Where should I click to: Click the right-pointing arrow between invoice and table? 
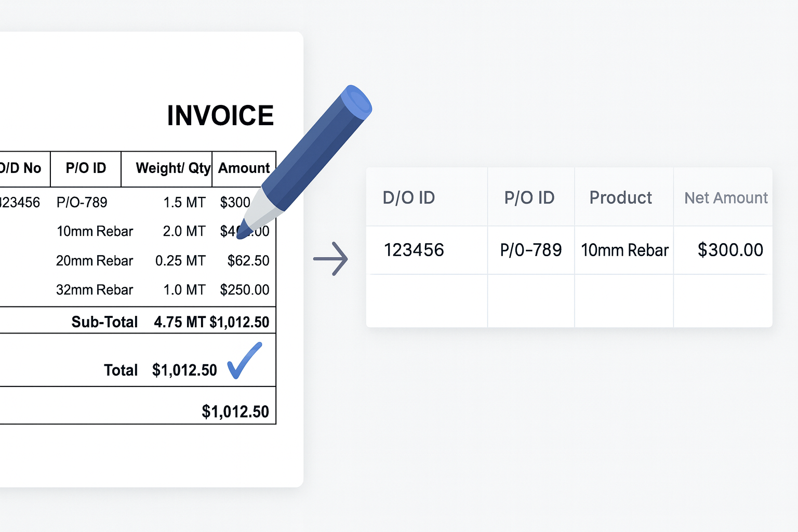click(330, 258)
